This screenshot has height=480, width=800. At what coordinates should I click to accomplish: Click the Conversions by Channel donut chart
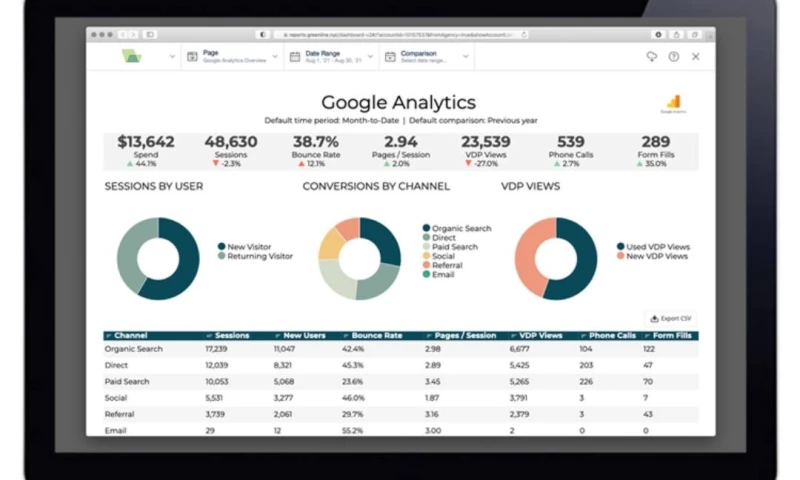[x=360, y=259]
